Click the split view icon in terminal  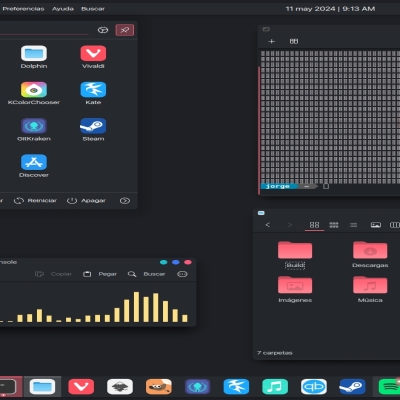(x=294, y=41)
